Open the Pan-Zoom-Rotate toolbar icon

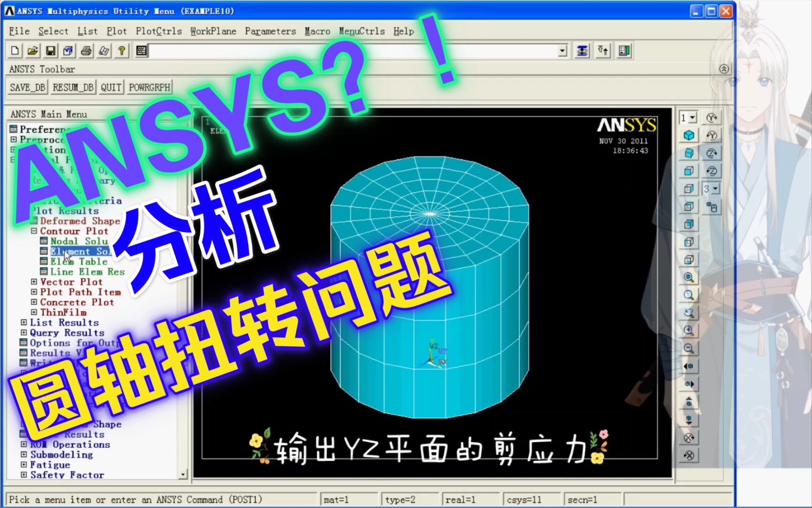(x=69, y=51)
